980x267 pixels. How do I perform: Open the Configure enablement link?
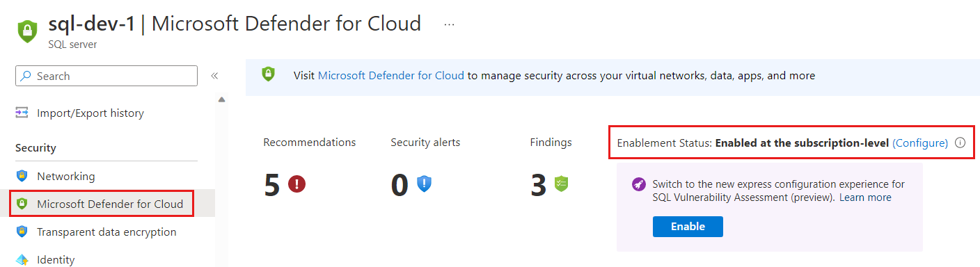[920, 143]
